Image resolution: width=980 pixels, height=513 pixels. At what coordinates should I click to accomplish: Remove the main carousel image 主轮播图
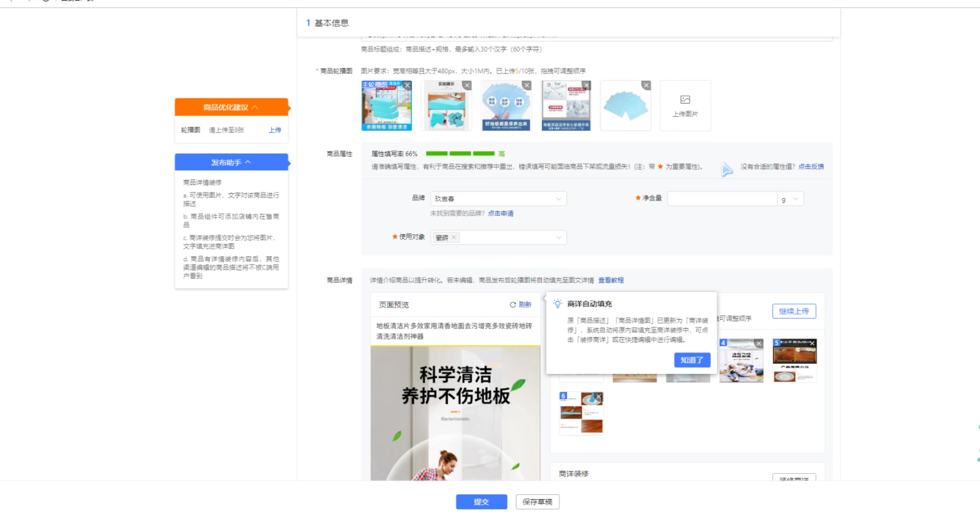point(407,85)
